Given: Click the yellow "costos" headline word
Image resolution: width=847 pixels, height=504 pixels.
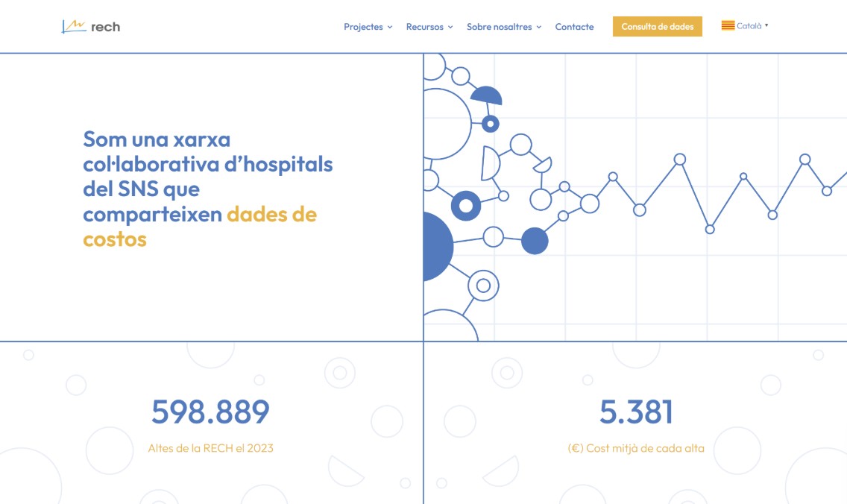Looking at the screenshot, I should tap(115, 239).
